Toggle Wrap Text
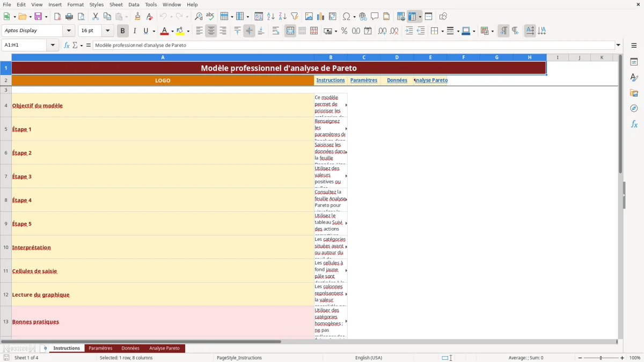Viewport: 644px width, 362px height. [276, 31]
